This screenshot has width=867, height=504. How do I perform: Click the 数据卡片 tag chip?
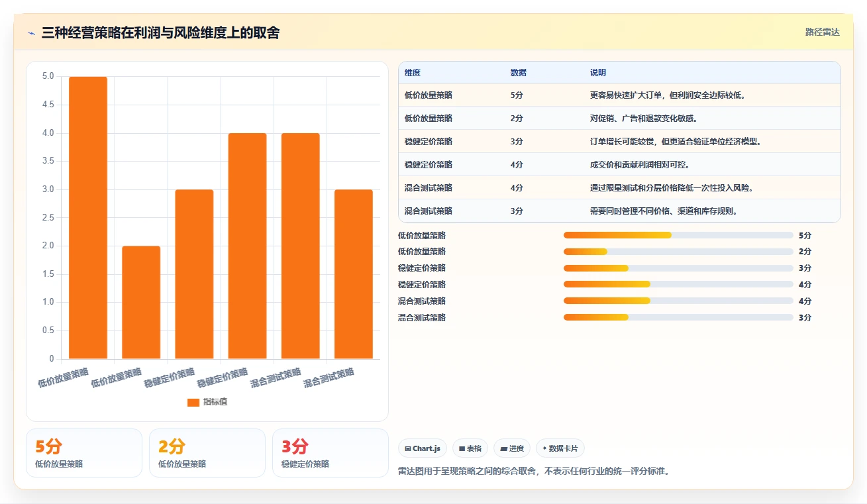click(x=560, y=448)
